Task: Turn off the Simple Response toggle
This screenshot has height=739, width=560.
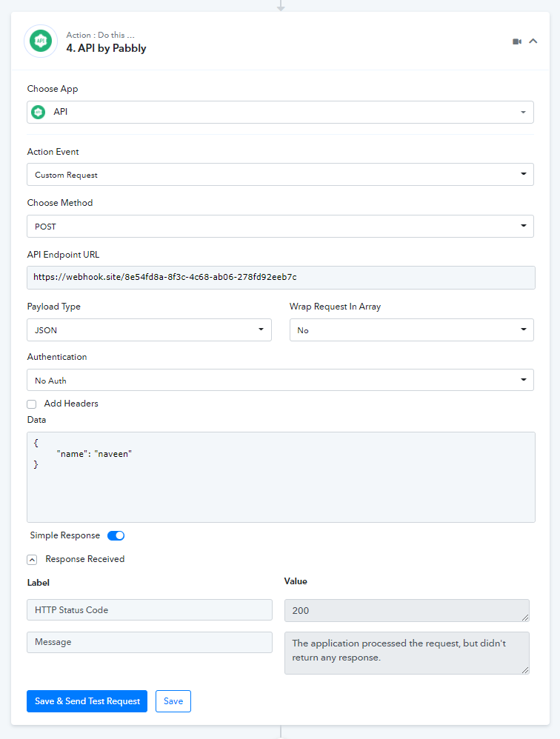Action: [x=116, y=535]
